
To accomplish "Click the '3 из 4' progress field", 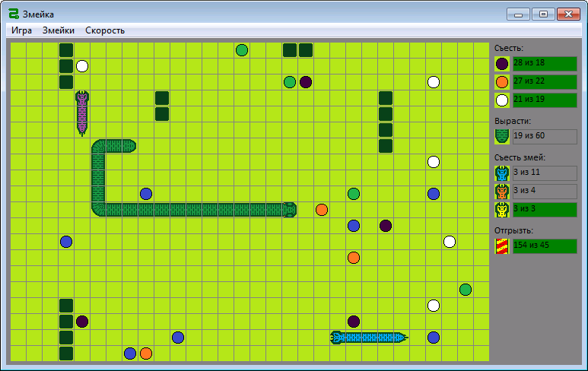I will click(545, 192).
